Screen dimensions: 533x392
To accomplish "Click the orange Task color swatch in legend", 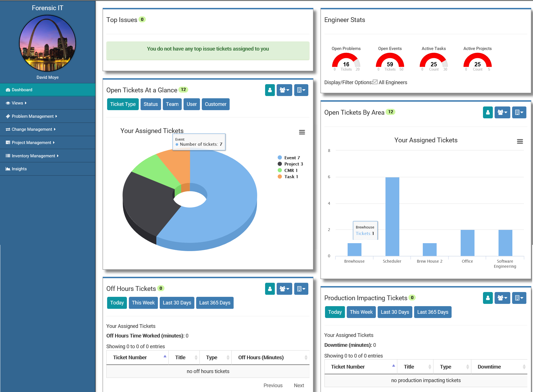I will coord(280,177).
